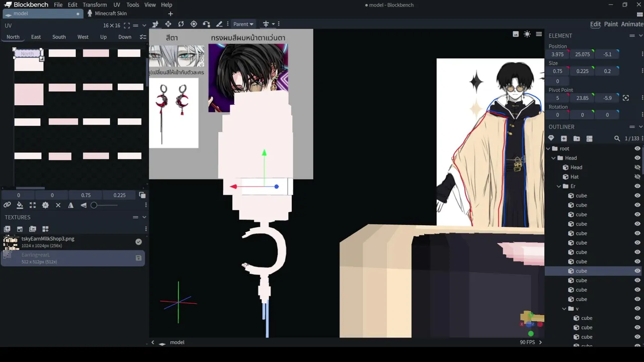Click the UV rotation slider handle
Viewport: 644px width, 362px height.
click(94, 205)
